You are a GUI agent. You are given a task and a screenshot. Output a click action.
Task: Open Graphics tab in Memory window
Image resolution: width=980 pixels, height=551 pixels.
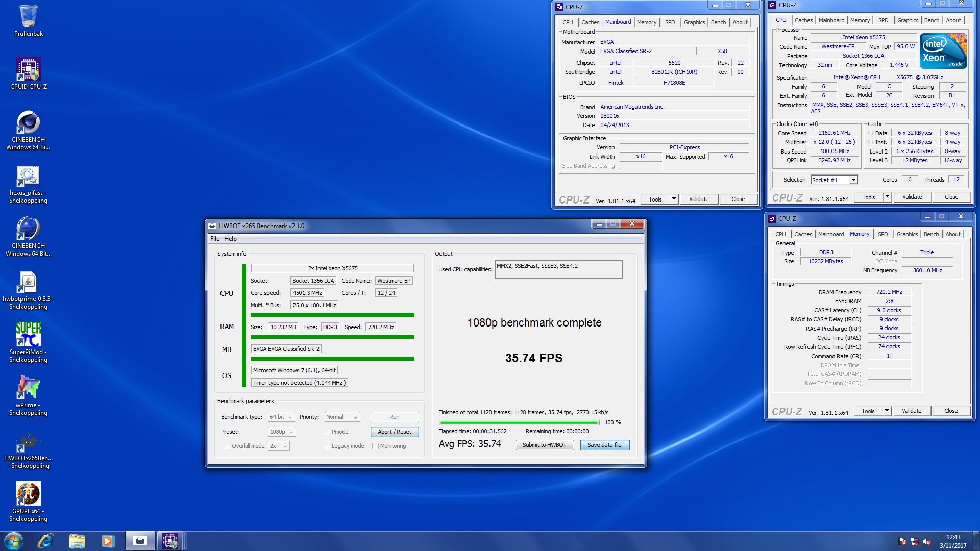tap(907, 234)
